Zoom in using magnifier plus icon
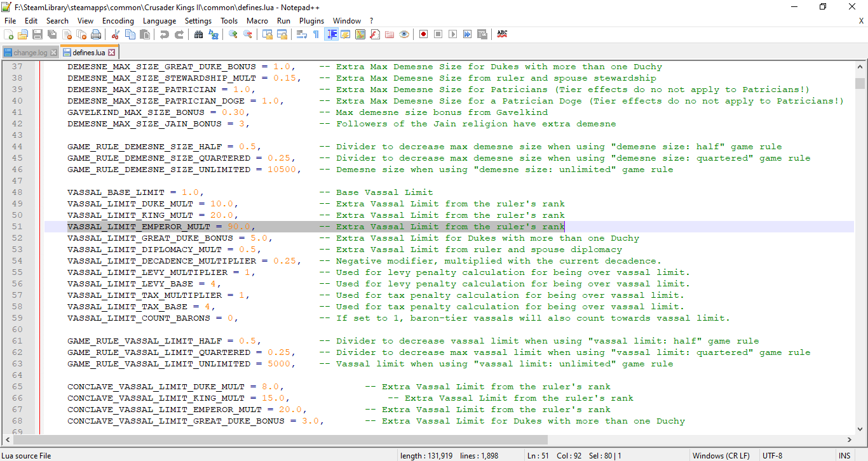868x461 pixels. [233, 34]
